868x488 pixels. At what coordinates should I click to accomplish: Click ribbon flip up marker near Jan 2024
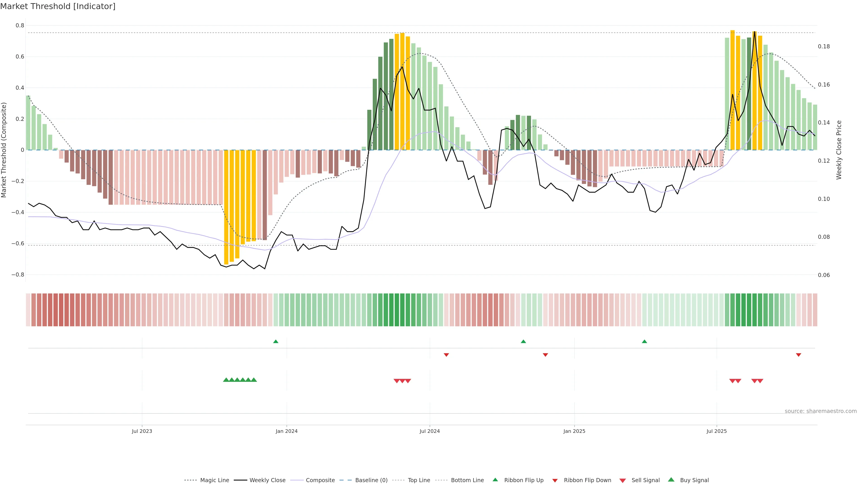click(276, 342)
